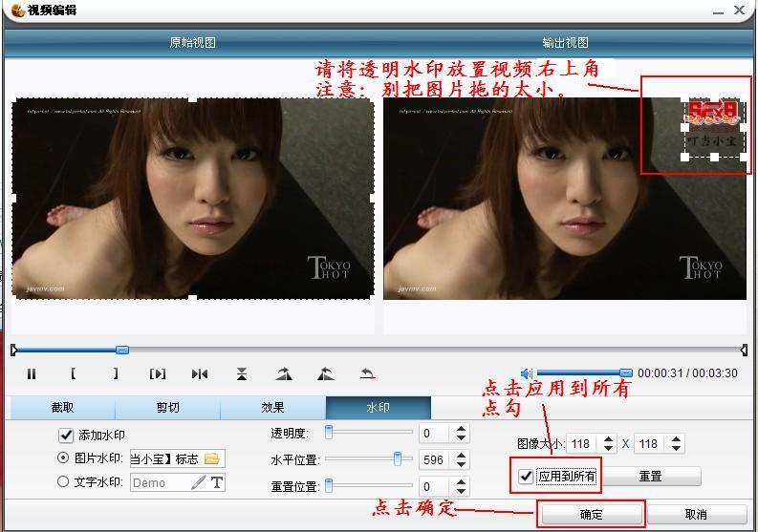Click the 重置 button

tap(650, 477)
